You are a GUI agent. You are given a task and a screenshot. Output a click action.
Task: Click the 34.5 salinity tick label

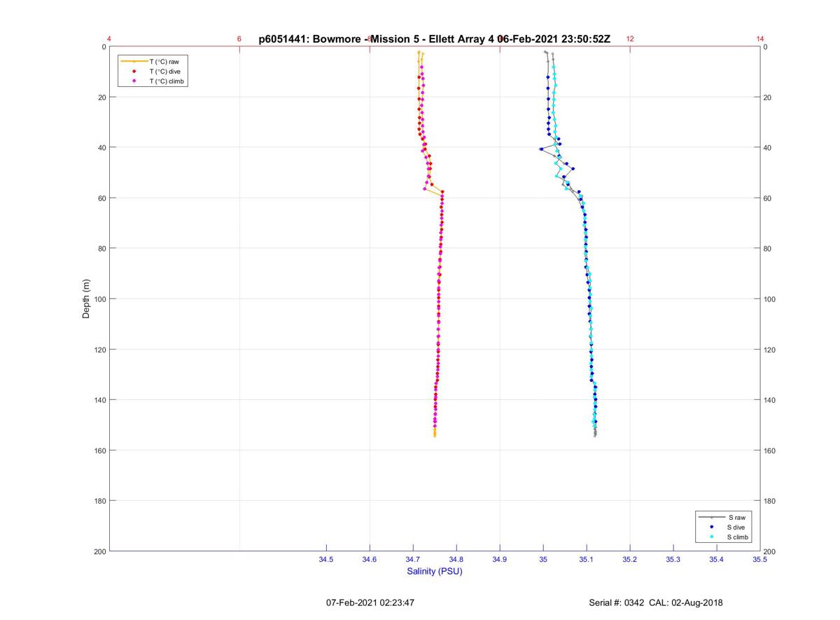tap(326, 559)
